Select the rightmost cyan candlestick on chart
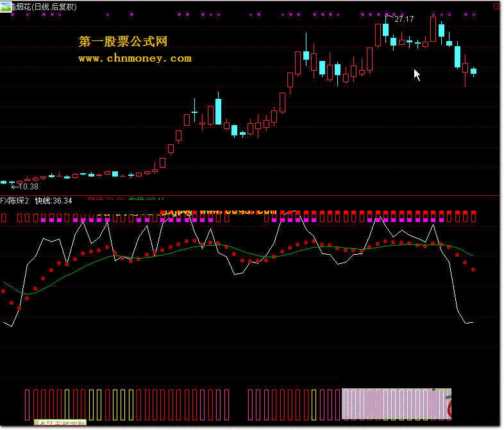The width and height of the screenshot is (504, 430). (x=473, y=71)
